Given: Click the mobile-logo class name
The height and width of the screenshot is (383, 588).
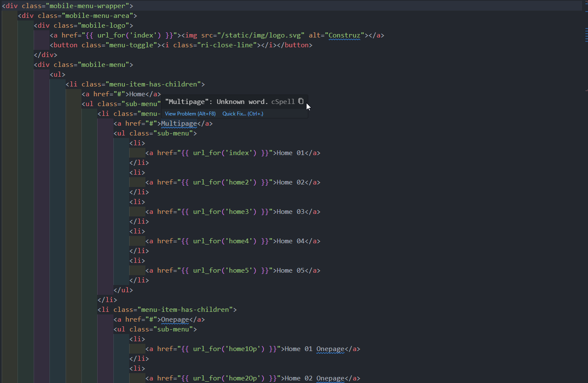Looking at the screenshot, I should click(104, 26).
